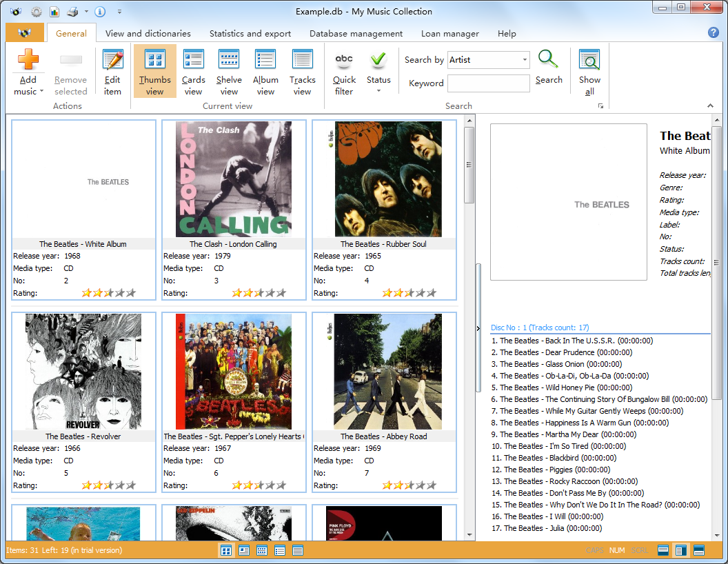Click the Add music icon
This screenshot has width=728, height=564.
[x=28, y=61]
